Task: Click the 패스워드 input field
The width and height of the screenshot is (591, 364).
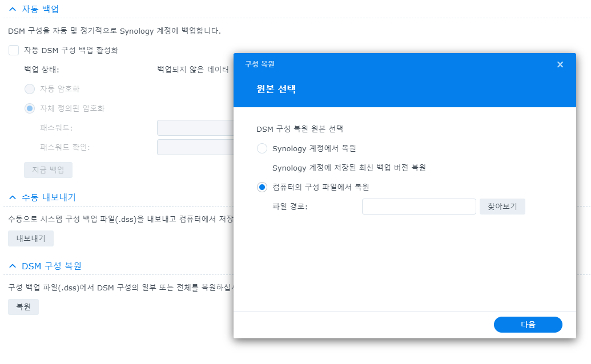Action: (x=195, y=128)
